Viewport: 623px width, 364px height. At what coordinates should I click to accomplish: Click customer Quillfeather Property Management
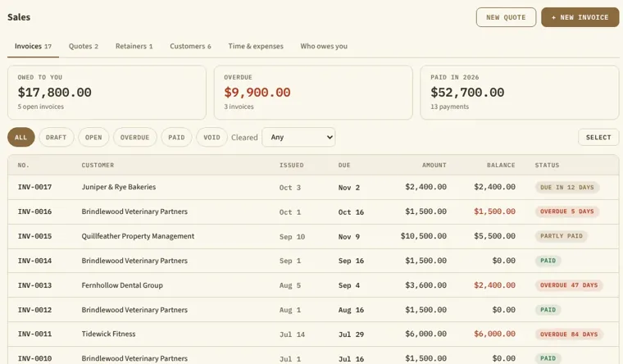click(x=138, y=236)
